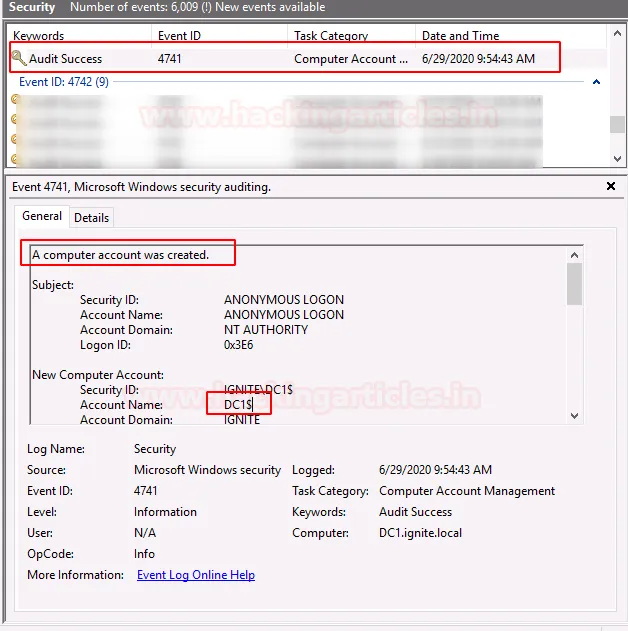Click the DC1$ account name in description
The width and height of the screenshot is (628, 631).
238,405
